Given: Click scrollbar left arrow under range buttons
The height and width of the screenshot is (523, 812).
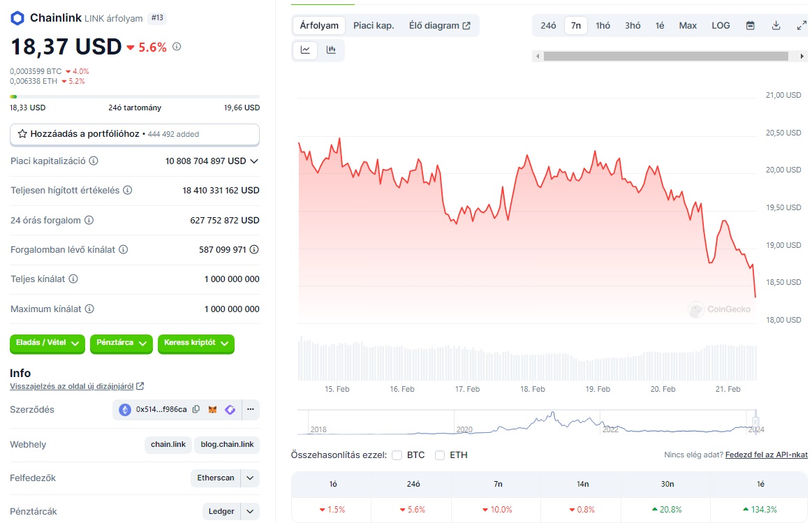Looking at the screenshot, I should click(x=538, y=56).
